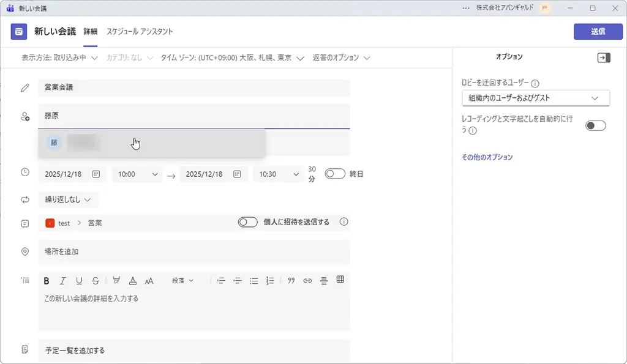Collapse the オプション panel with the arrow icon

604,58
